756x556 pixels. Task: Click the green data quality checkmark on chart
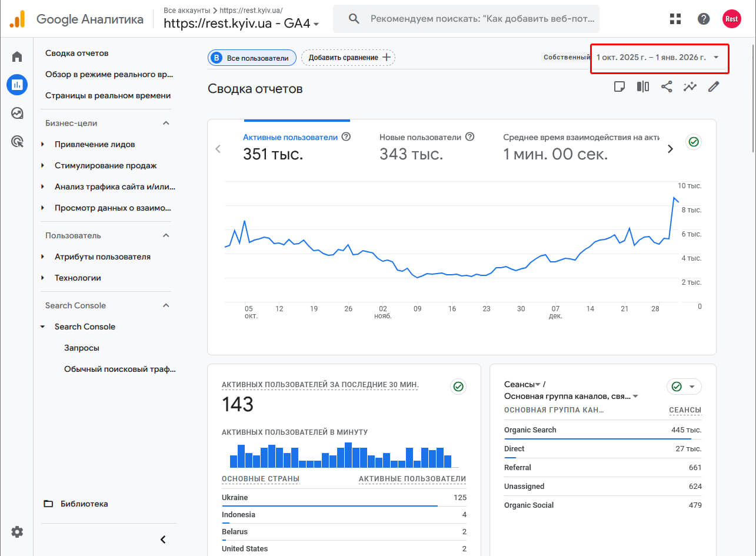[x=694, y=142]
